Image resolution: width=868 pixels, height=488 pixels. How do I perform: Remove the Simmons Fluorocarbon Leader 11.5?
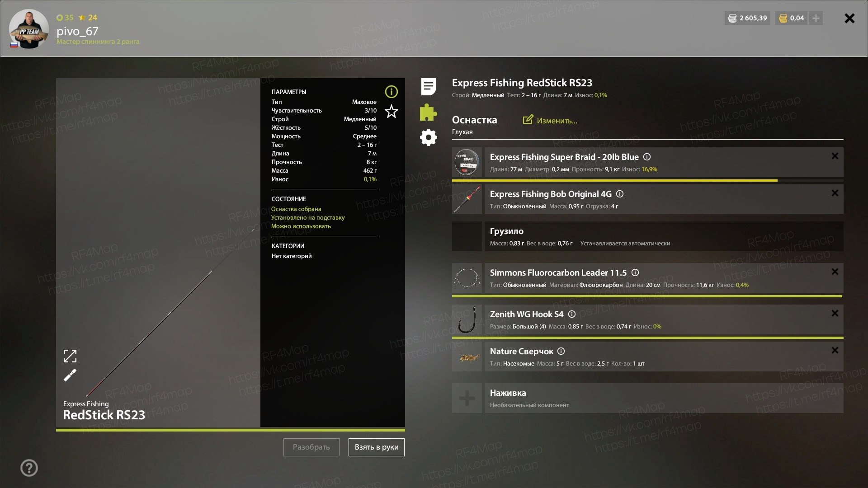[x=835, y=272]
